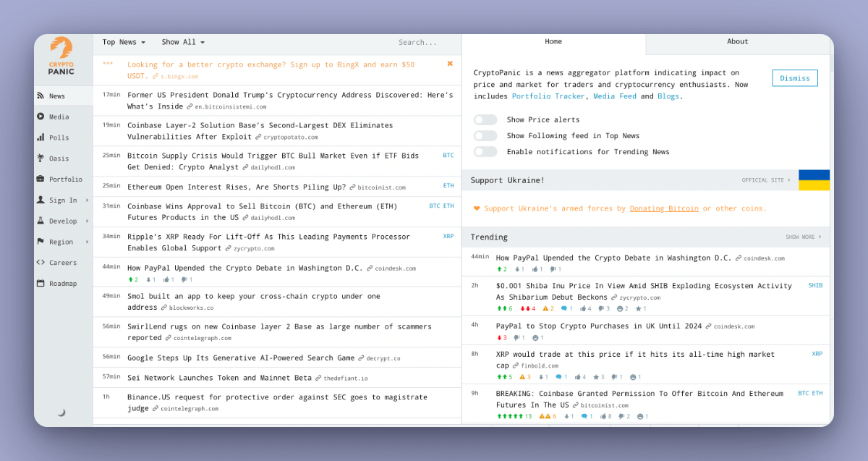Open the Polls chart icon
Screen dimensions: 868x461
pyautogui.click(x=41, y=138)
